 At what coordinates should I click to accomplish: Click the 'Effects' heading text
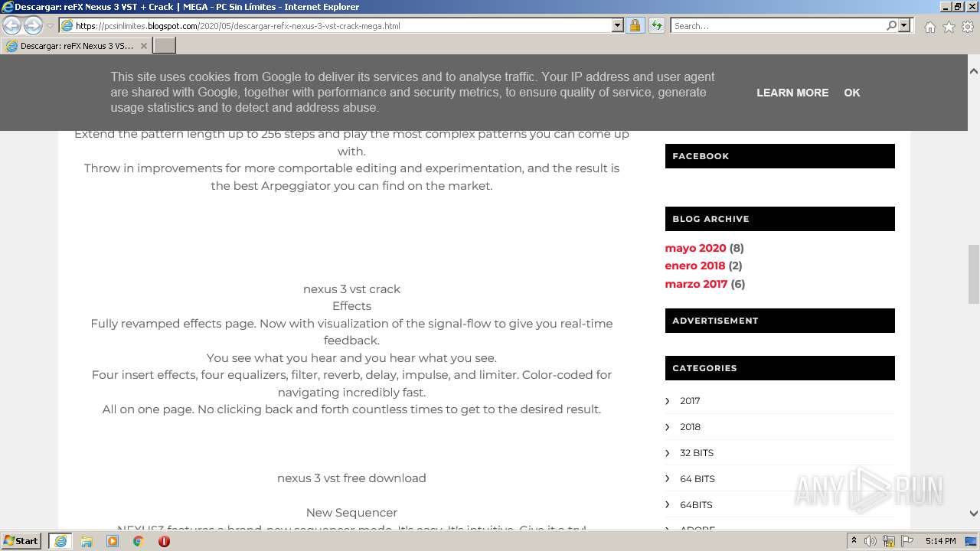351,306
